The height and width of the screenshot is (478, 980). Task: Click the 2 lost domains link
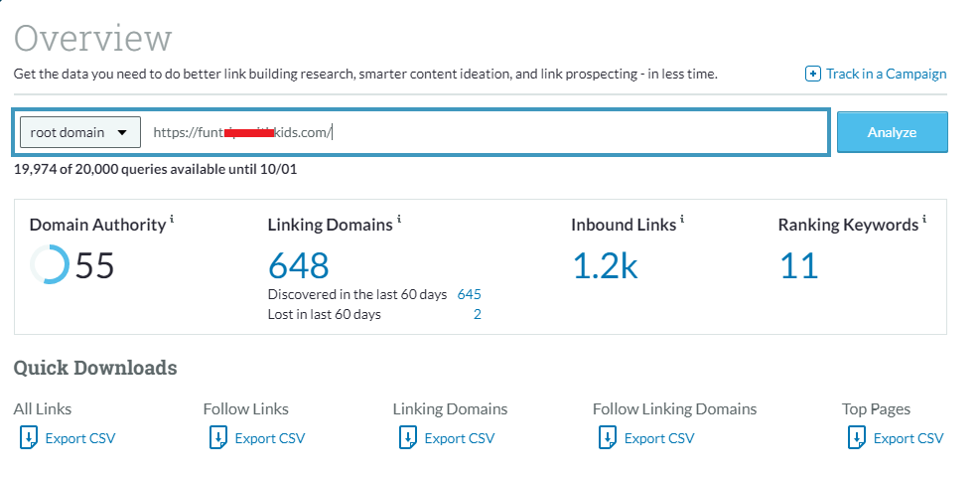click(x=477, y=314)
